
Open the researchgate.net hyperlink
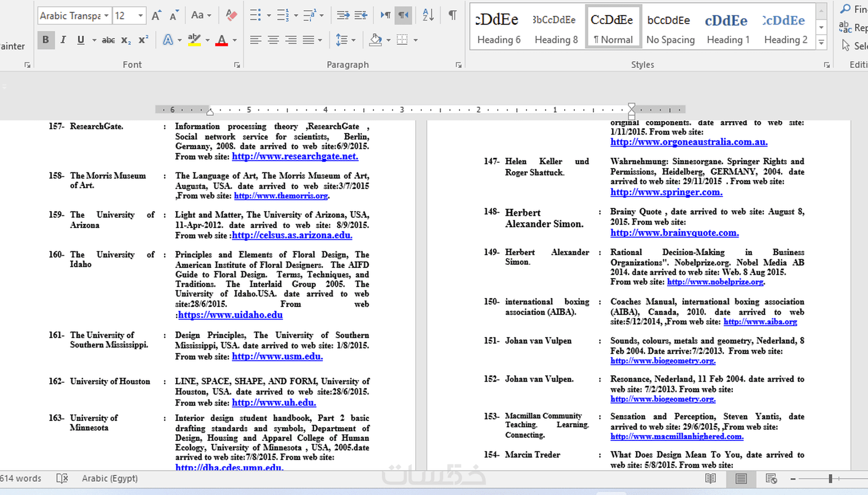295,157
